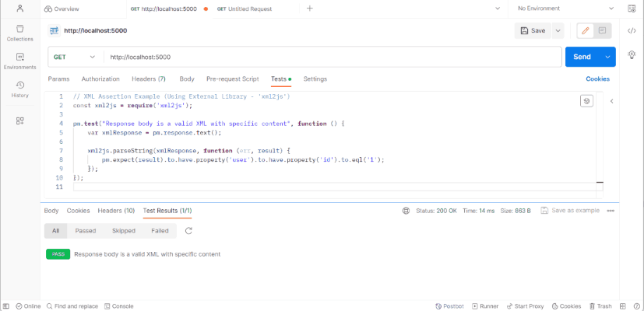Open the Environments sidebar section

(19, 61)
